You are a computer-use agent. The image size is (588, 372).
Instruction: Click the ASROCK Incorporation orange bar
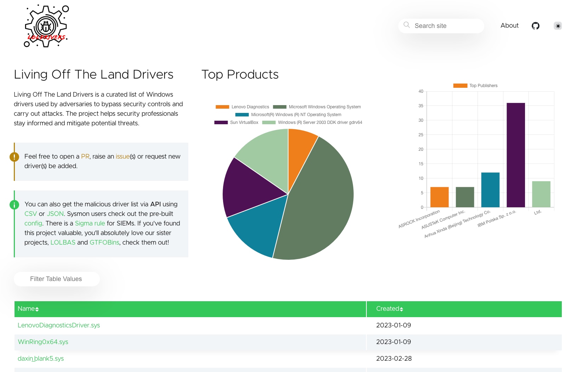click(x=440, y=197)
